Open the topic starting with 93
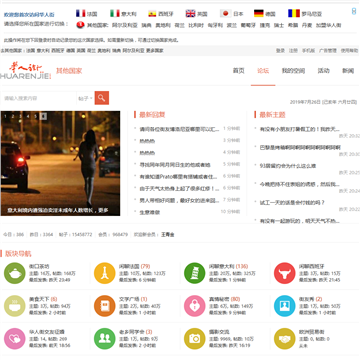 coord(288,166)
